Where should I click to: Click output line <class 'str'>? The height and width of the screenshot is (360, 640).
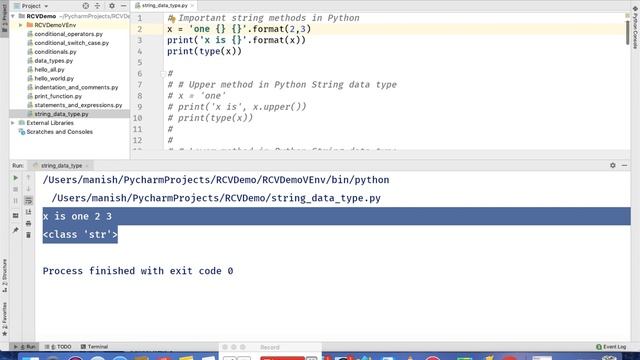tap(80, 235)
